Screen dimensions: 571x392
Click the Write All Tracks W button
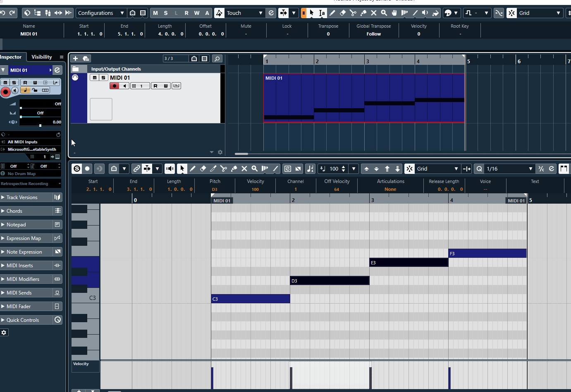(x=197, y=13)
